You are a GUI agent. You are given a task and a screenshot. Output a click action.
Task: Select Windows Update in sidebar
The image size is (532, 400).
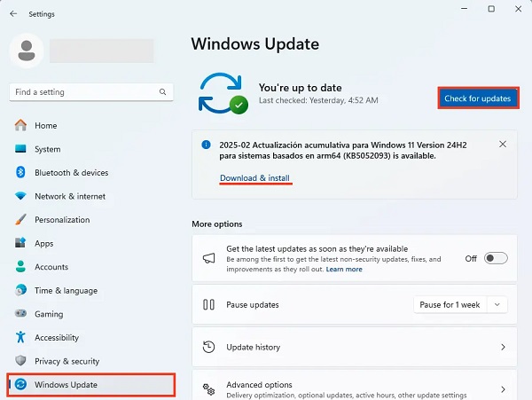coord(91,384)
